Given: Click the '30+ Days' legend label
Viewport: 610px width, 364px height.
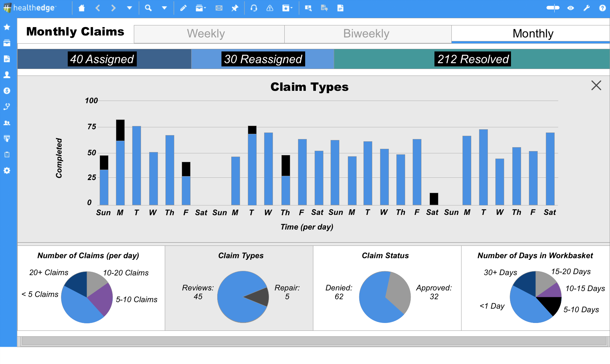Looking at the screenshot, I should (x=500, y=273).
